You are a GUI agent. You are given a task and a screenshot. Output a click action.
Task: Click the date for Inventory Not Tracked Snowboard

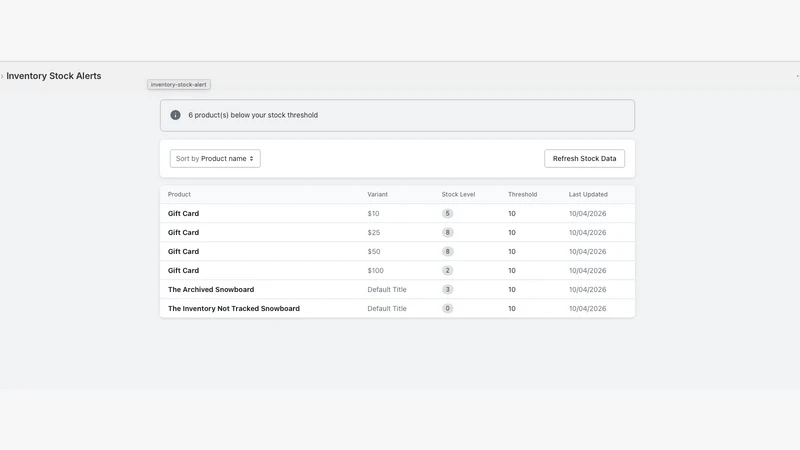(x=588, y=309)
